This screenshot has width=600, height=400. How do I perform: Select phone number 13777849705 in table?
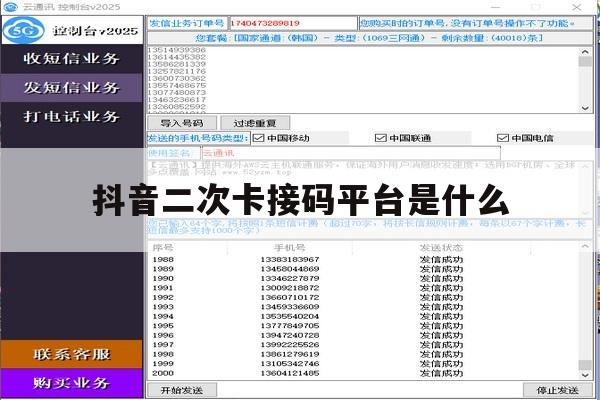click(x=290, y=326)
